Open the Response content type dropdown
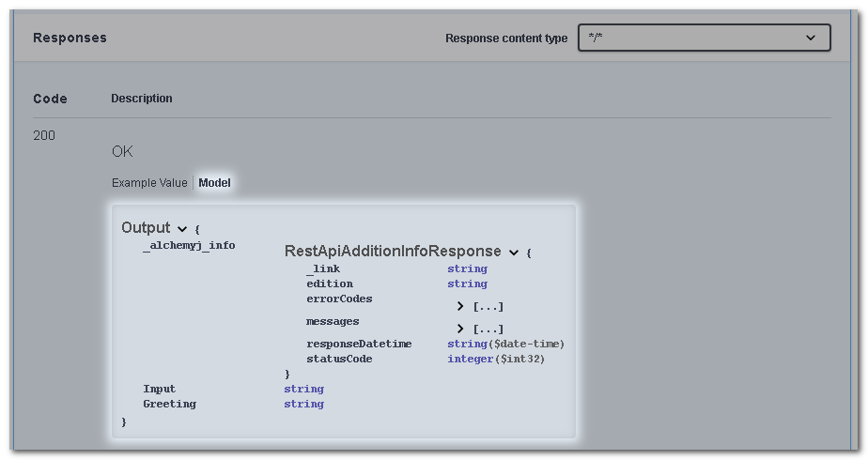868x460 pixels. tap(704, 38)
